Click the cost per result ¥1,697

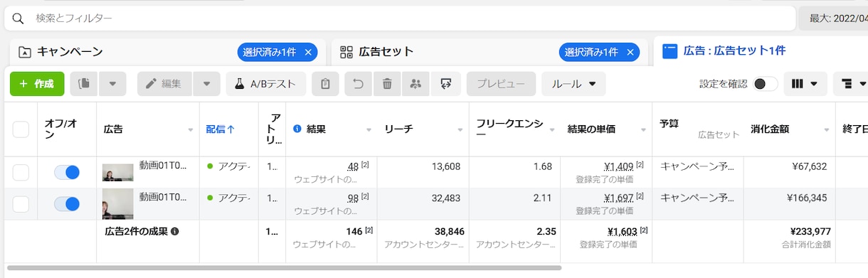(618, 198)
